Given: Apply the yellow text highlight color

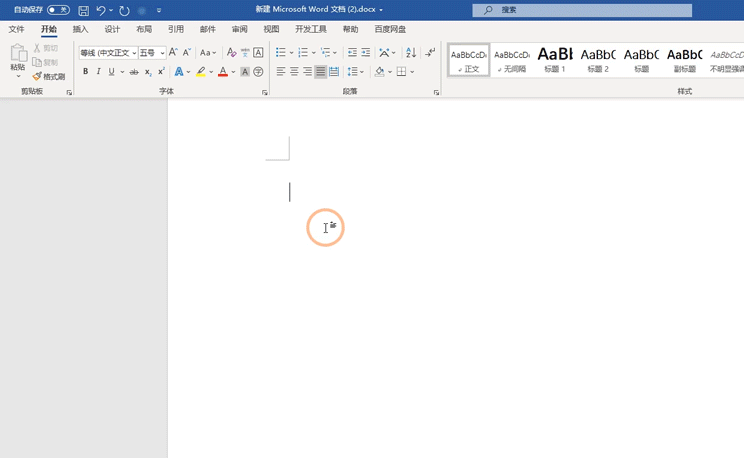Looking at the screenshot, I should (201, 72).
